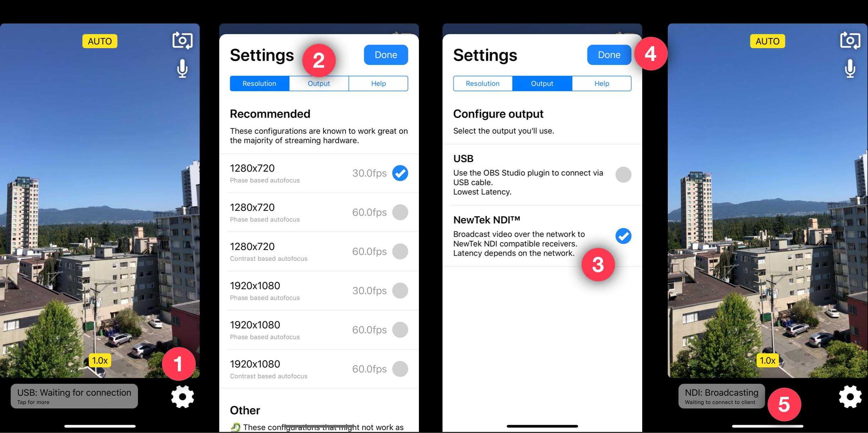Tap Done on Output settings screen
Image resolution: width=868 pixels, height=433 pixels.
tap(610, 55)
